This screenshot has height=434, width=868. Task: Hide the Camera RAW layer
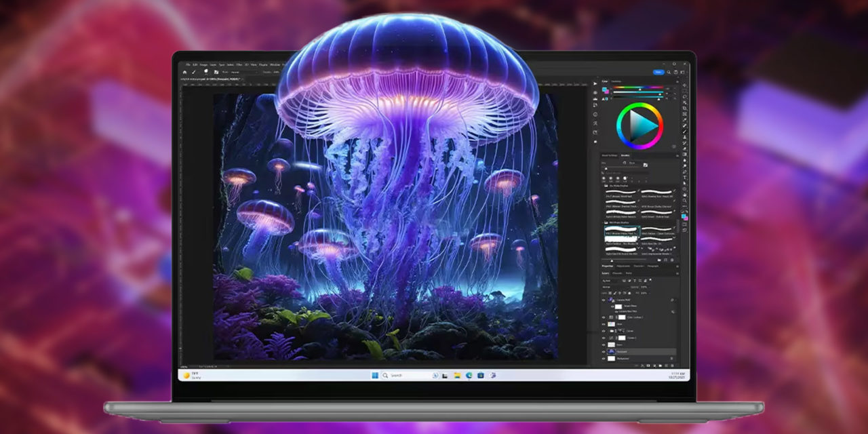[x=604, y=300]
